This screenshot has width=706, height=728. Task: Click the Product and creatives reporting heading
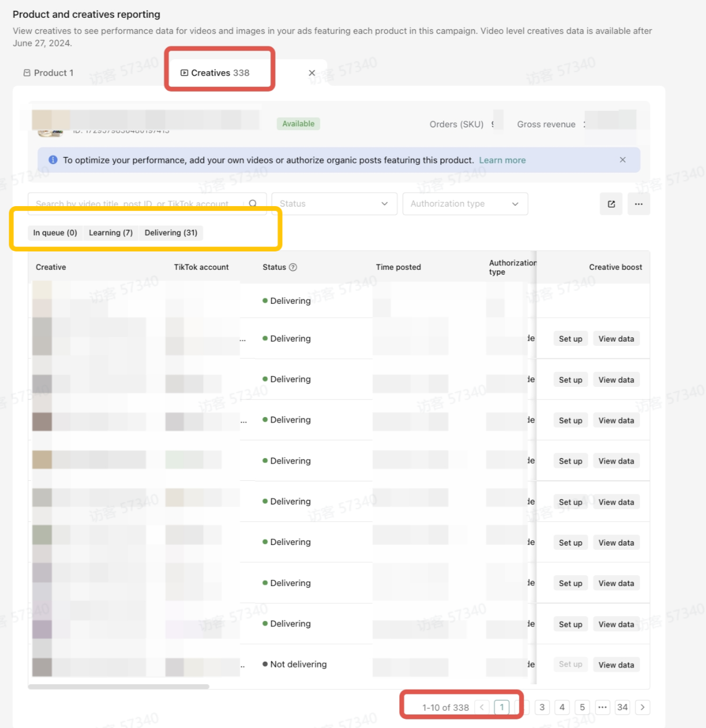click(x=86, y=15)
